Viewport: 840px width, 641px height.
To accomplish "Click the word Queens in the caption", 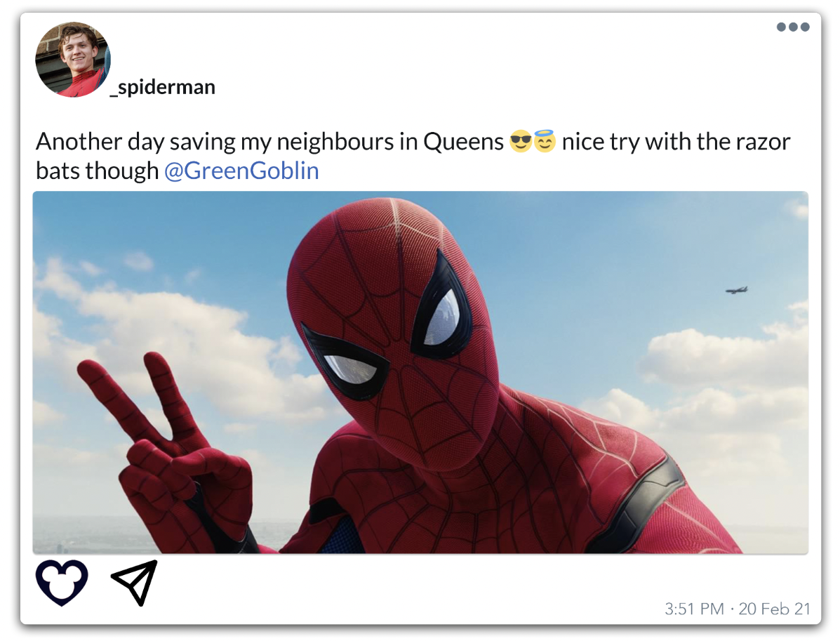I will pyautogui.click(x=463, y=142).
